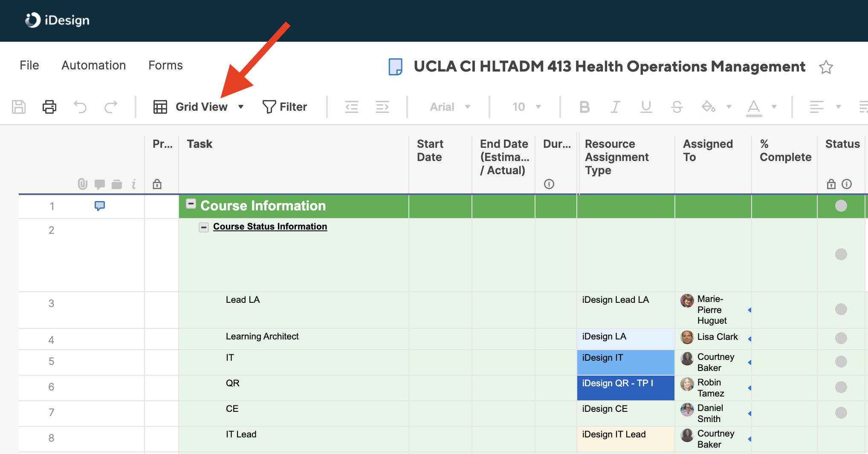Open the fill color dropdown arrow
Image resolution: width=868 pixels, height=454 pixels.
[729, 107]
